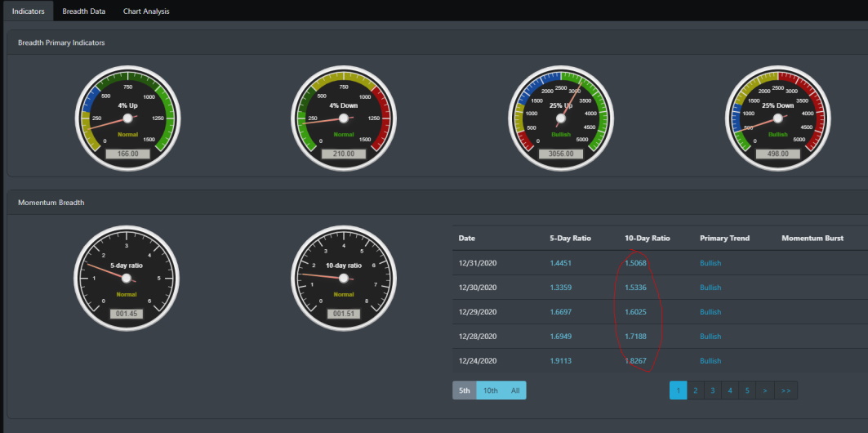Go to next page with > button
Image resolution: width=868 pixels, height=433 pixels.
click(764, 391)
